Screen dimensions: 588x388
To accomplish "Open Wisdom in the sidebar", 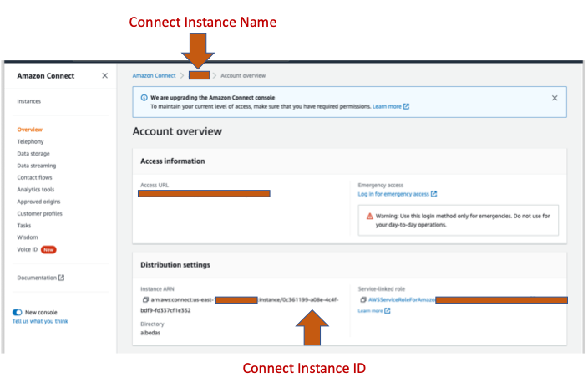I will coord(28,237).
